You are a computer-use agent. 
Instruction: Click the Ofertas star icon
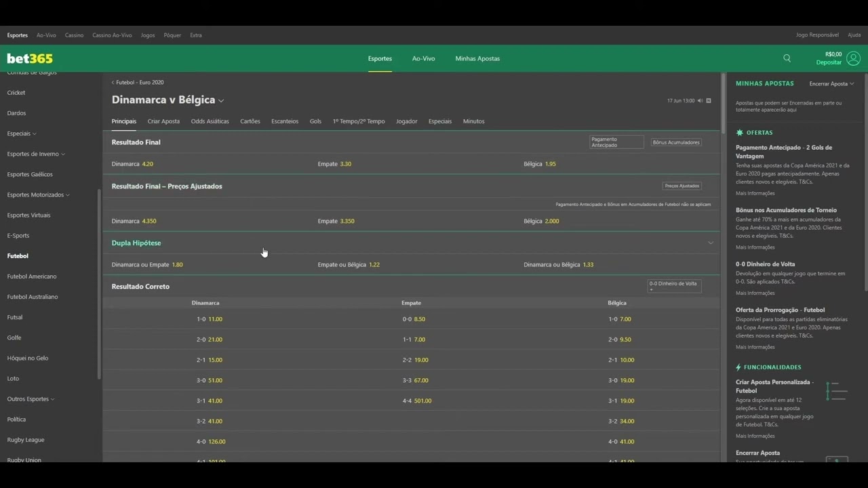coord(739,133)
